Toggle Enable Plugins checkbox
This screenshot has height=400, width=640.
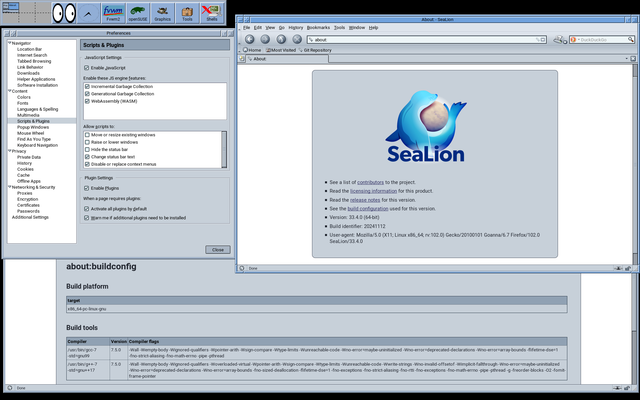tap(87, 188)
